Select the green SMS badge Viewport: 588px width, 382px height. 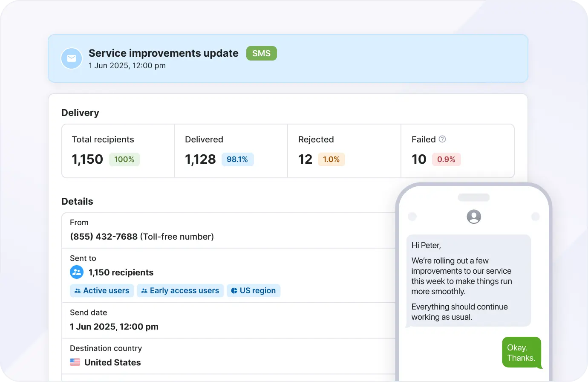pyautogui.click(x=261, y=53)
